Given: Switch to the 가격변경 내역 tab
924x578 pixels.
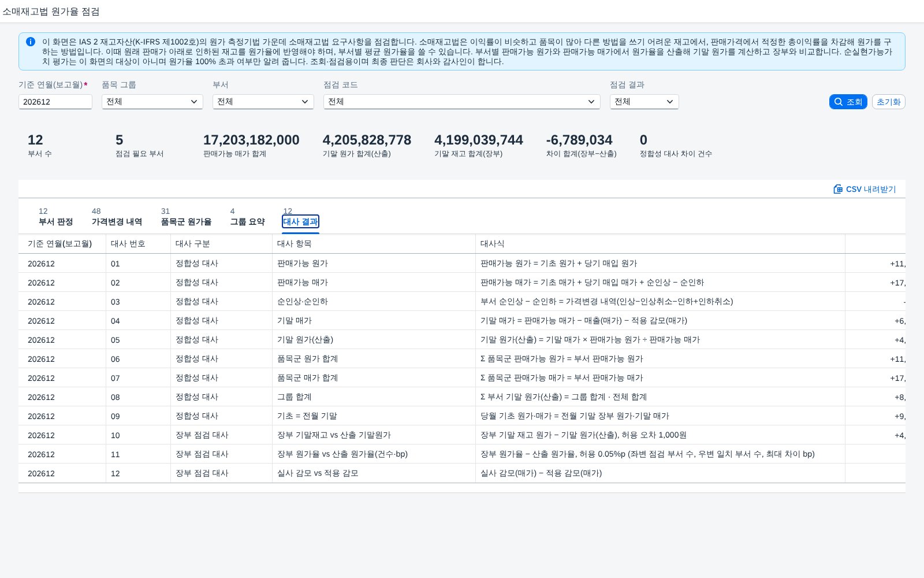Looking at the screenshot, I should click(x=117, y=221).
